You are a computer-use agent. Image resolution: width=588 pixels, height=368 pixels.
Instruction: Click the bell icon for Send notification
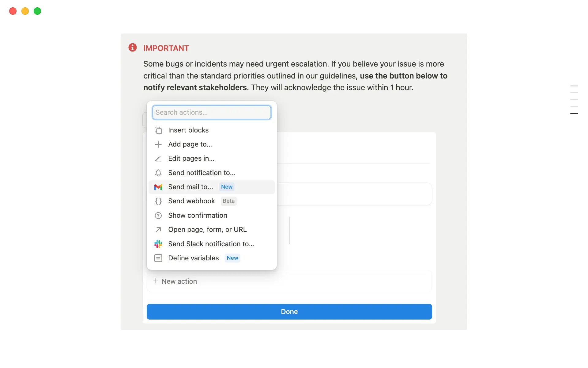(x=158, y=173)
